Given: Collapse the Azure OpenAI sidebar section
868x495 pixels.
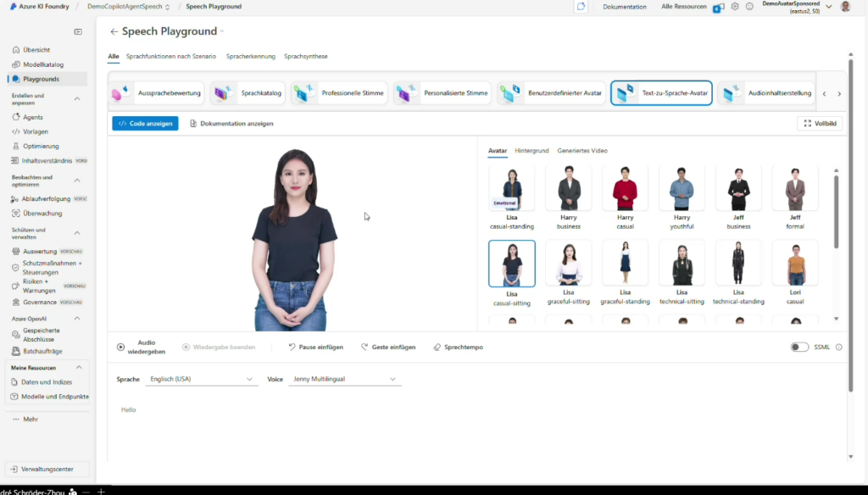Looking at the screenshot, I should (x=78, y=319).
